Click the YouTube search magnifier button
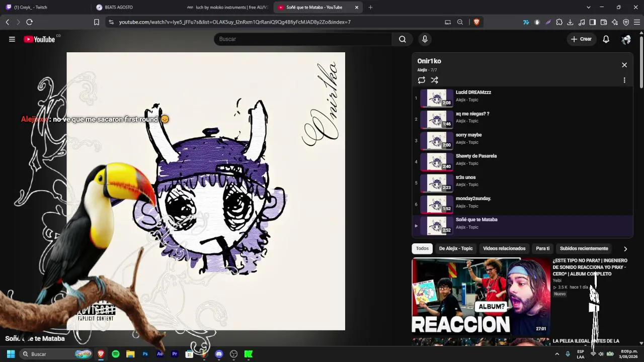The height and width of the screenshot is (362, 644). 403,39
